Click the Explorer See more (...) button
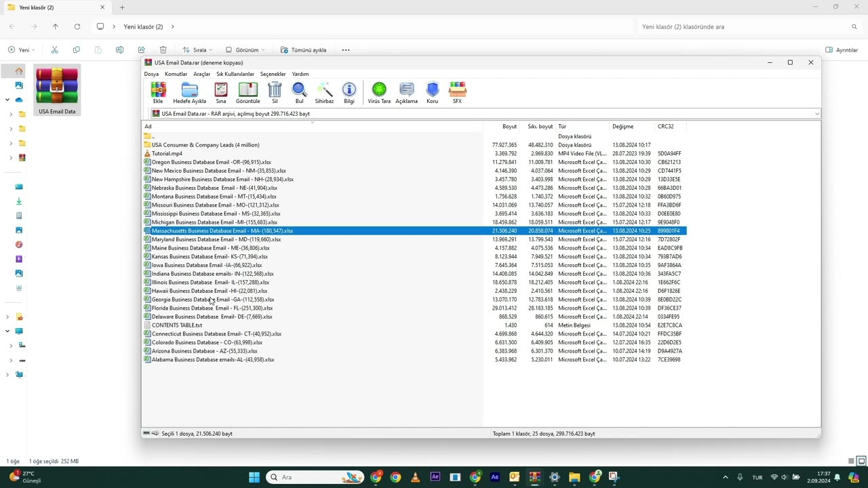This screenshot has width=868, height=488. [346, 49]
